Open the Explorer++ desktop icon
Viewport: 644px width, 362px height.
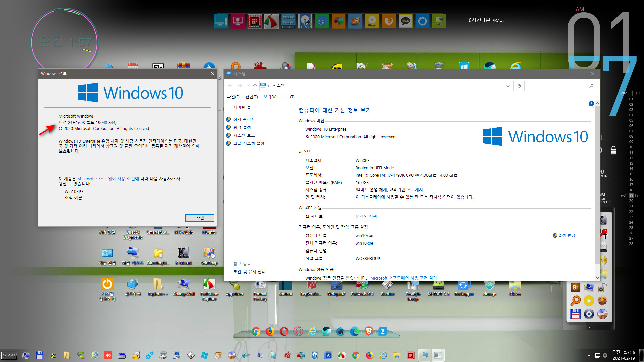point(158,287)
